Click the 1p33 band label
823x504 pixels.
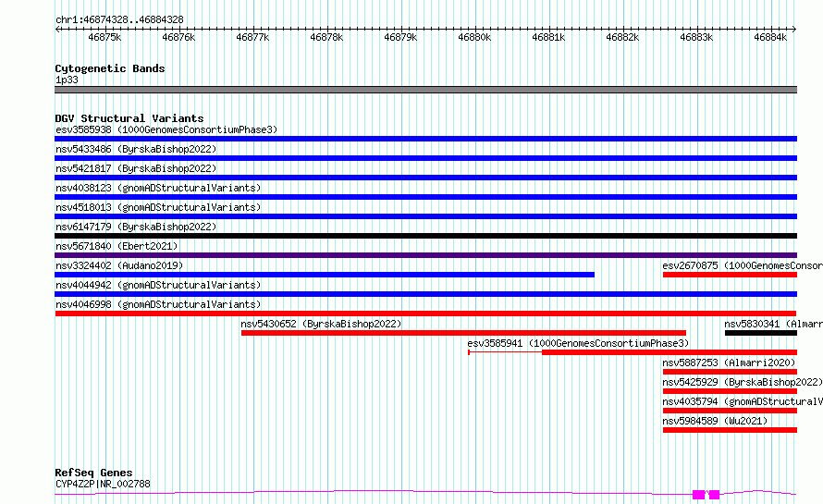pos(67,80)
